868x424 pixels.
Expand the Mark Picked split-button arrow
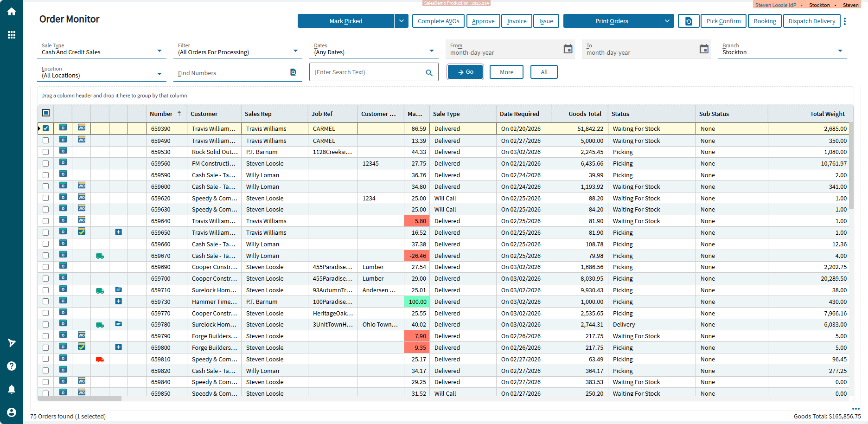click(x=402, y=21)
